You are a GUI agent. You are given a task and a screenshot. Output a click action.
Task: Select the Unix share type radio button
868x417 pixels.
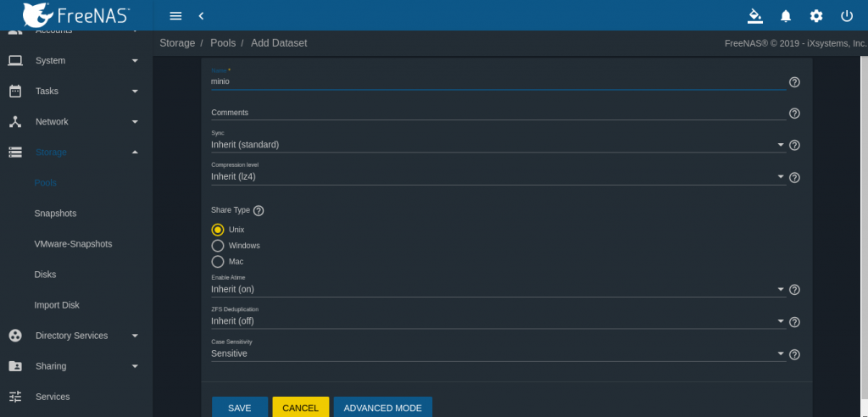tap(218, 230)
